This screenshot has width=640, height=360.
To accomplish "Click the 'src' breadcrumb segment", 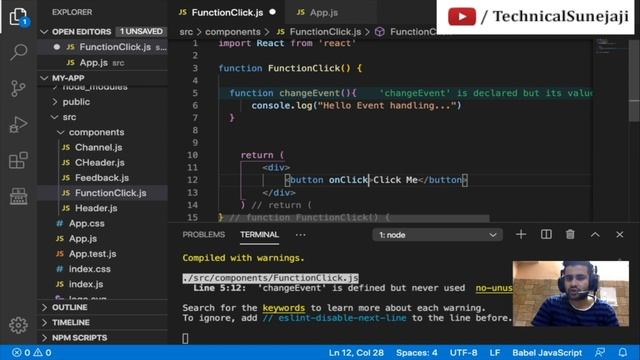I will (186, 32).
